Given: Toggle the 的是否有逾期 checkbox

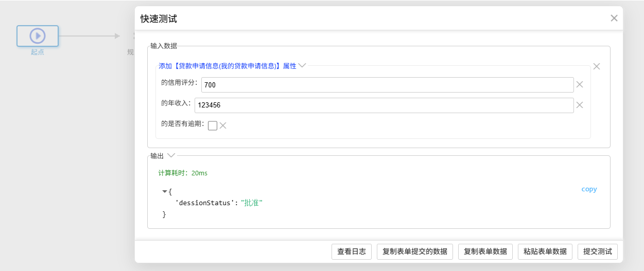Looking at the screenshot, I should 213,125.
